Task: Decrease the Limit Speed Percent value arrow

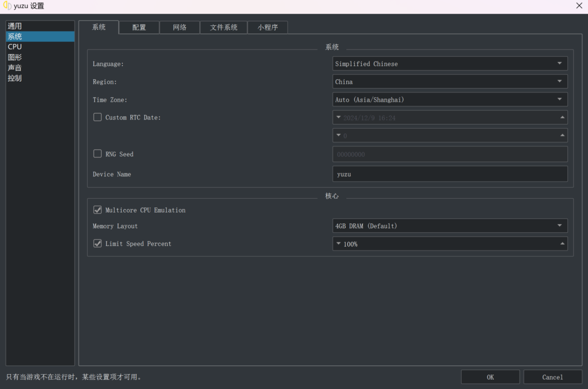Action: pos(338,244)
